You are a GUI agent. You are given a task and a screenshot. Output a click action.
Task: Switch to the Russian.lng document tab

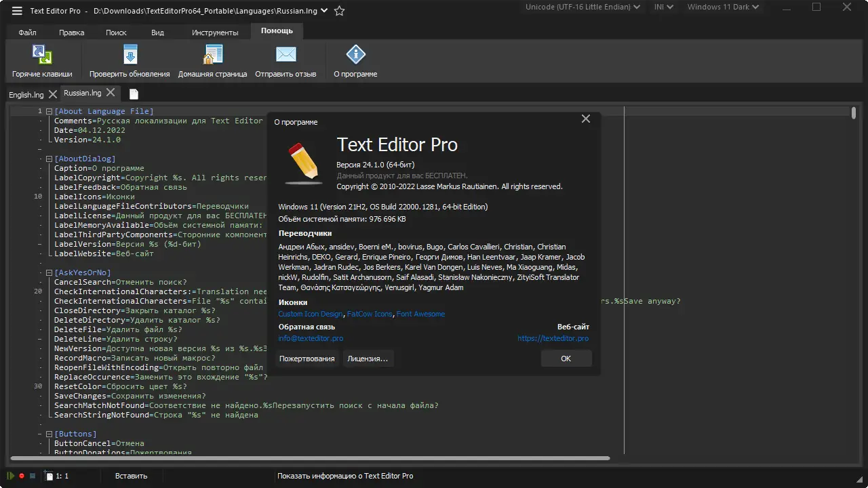pos(83,93)
